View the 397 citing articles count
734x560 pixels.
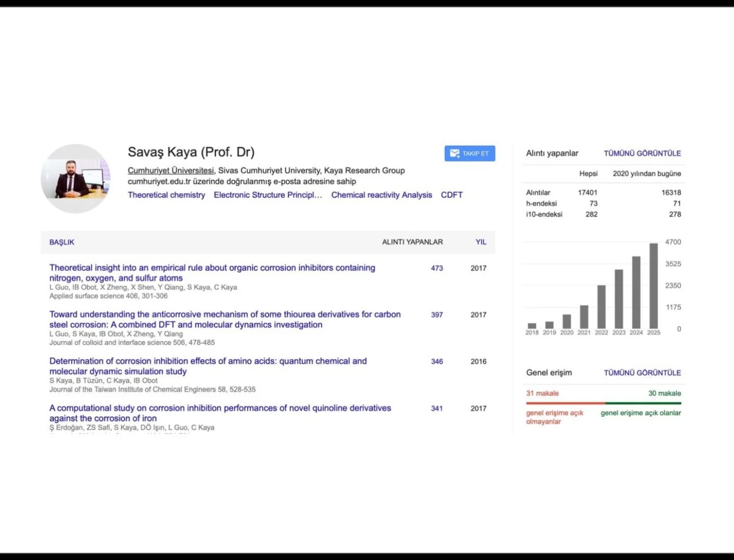[x=437, y=315]
